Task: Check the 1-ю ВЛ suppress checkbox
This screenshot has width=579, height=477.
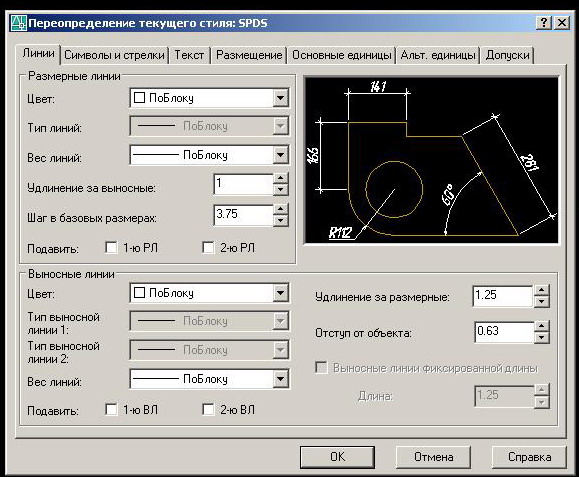Action: [x=111, y=409]
